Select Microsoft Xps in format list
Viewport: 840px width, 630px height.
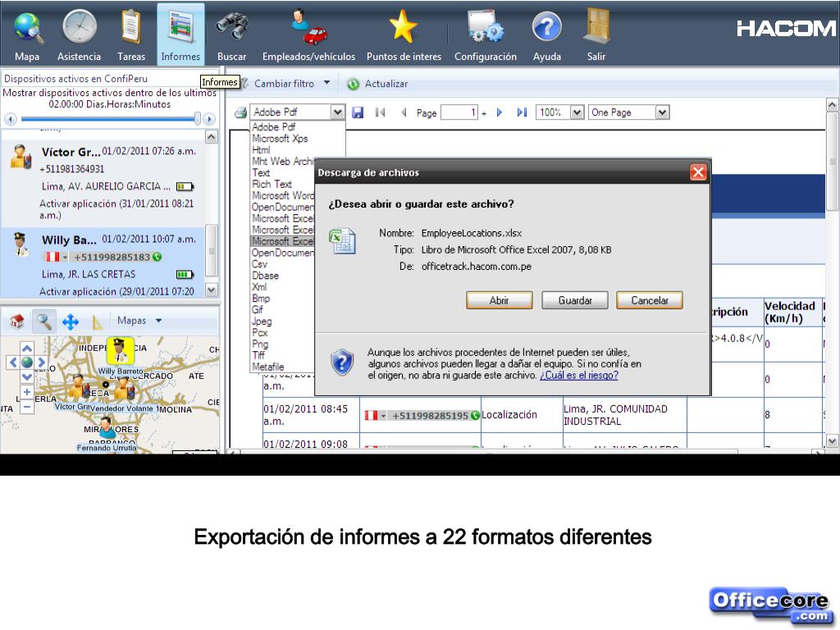pos(281,138)
